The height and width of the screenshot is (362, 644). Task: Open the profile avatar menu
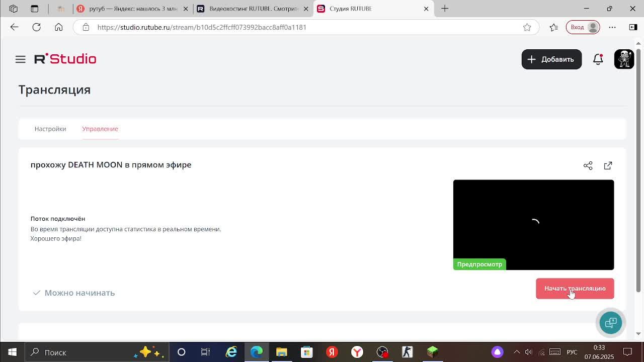tap(624, 59)
